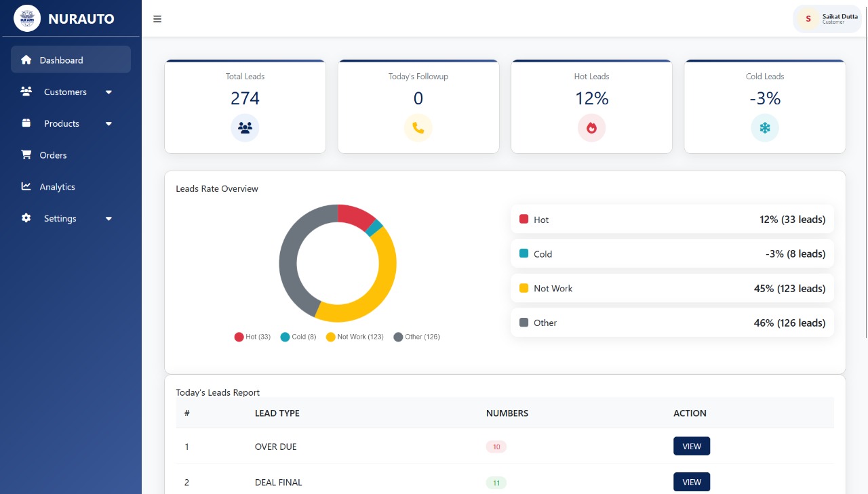
Task: Expand the Products submenu arrow
Action: [108, 124]
